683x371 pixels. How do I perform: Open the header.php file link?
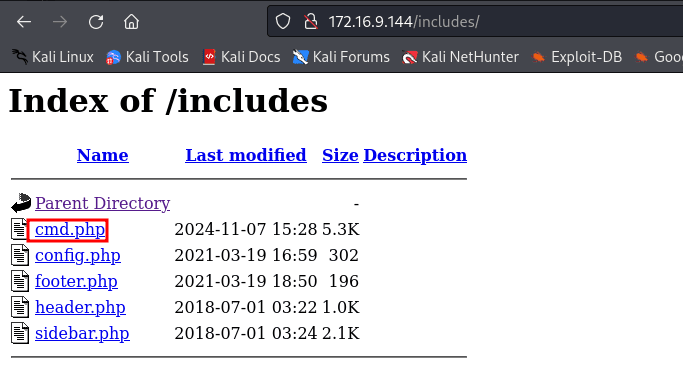point(80,307)
